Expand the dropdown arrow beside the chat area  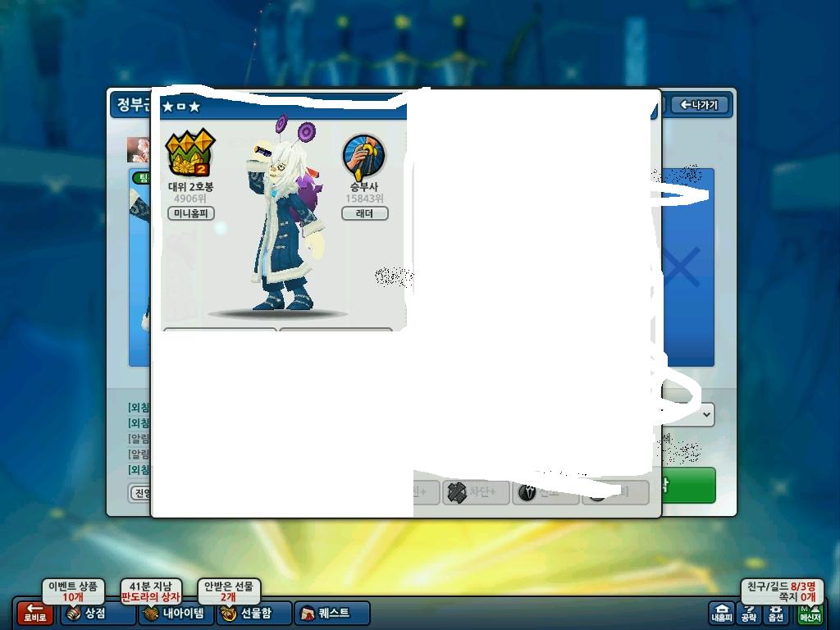(x=706, y=414)
